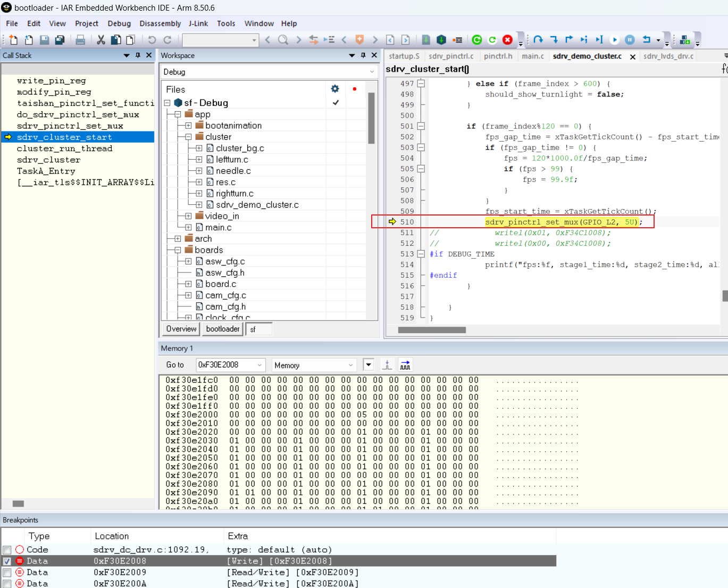Click the bootloader button below the workspace tree
Image resolution: width=728 pixels, height=588 pixels.
[222, 329]
